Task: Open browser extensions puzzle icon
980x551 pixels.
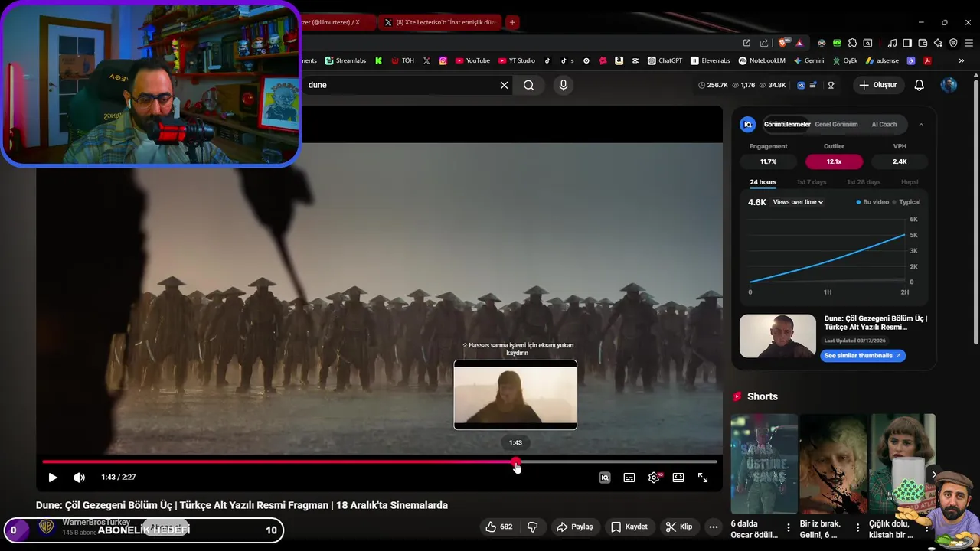Action: point(852,43)
